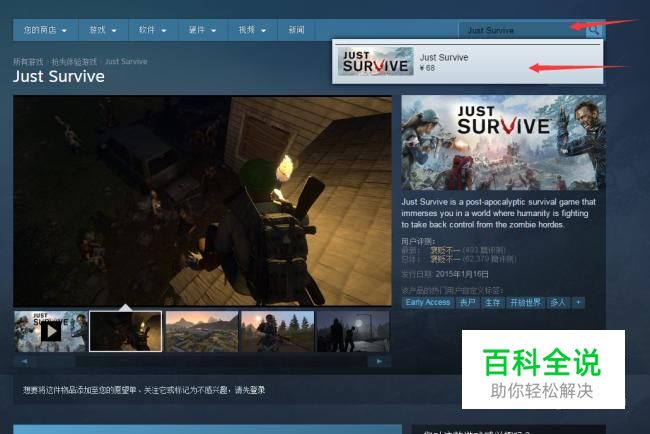Select the sniper in forest thumbnail

(277, 331)
